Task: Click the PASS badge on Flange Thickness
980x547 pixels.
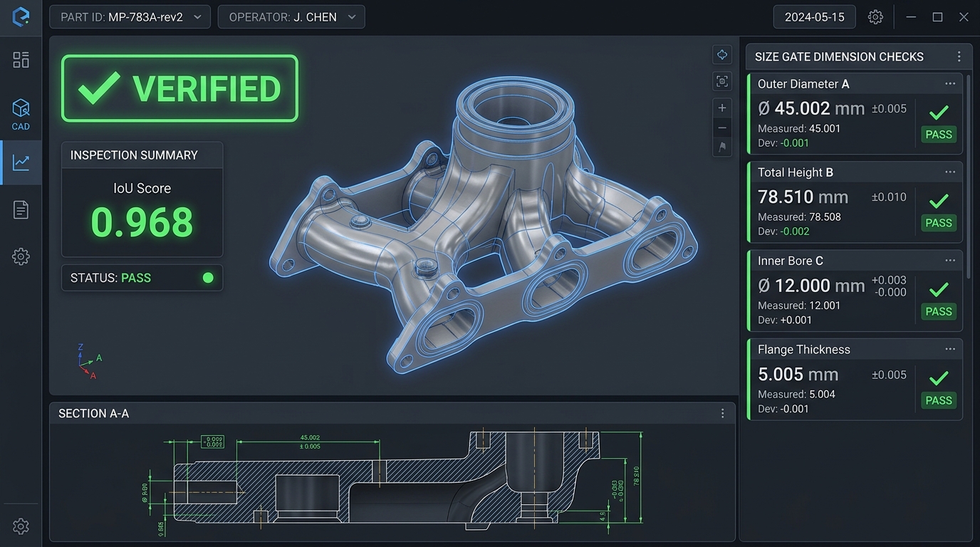Action: click(x=939, y=400)
